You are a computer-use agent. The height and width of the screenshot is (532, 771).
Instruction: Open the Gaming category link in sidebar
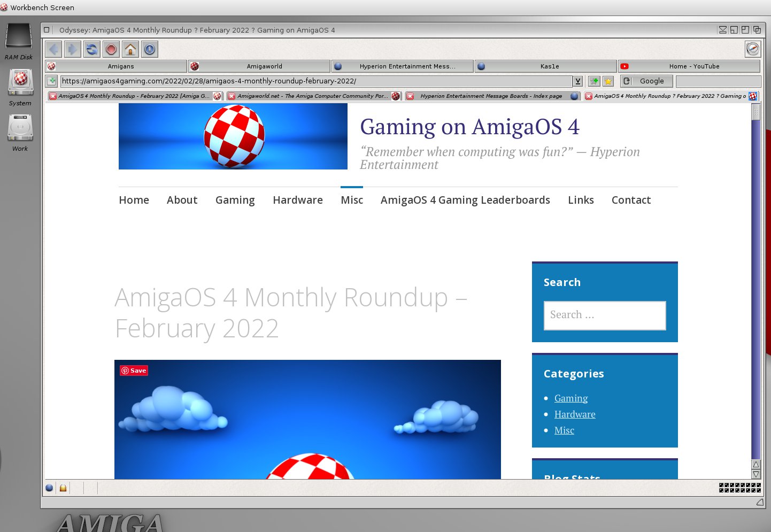coord(571,398)
